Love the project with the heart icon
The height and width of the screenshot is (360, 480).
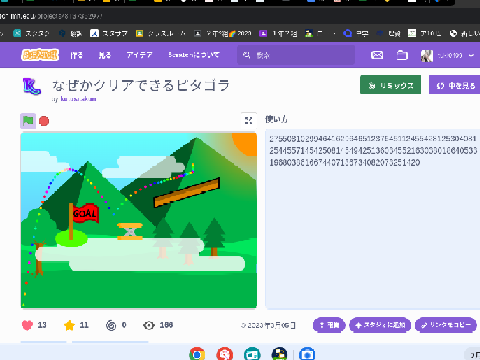click(27, 325)
